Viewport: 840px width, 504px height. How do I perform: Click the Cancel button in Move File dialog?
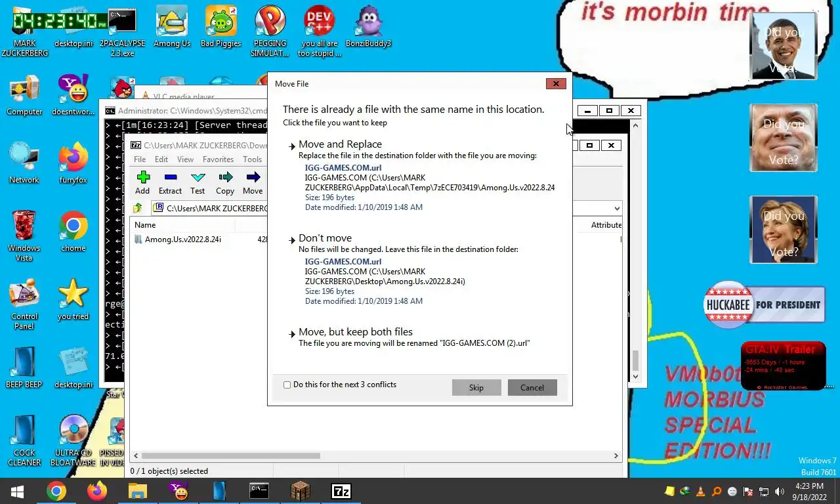click(x=532, y=388)
